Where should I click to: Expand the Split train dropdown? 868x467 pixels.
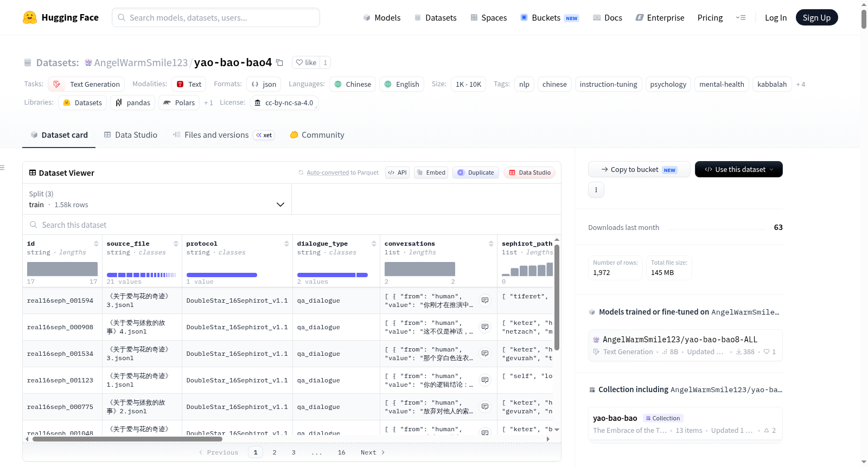pos(157,199)
